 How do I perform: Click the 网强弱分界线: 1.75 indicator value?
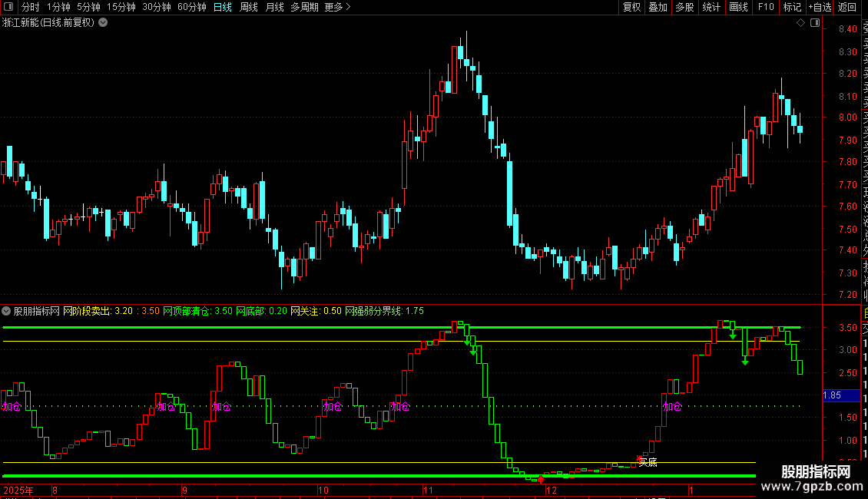click(x=384, y=311)
